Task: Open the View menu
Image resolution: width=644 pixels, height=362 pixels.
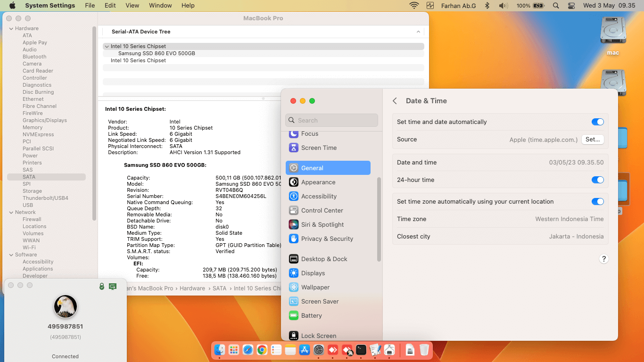Action: [x=132, y=6]
